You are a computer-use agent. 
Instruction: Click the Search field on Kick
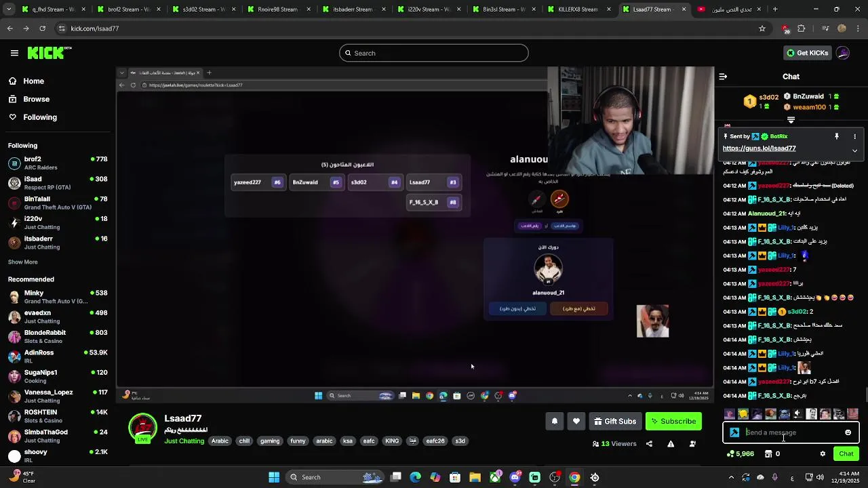[x=434, y=53]
